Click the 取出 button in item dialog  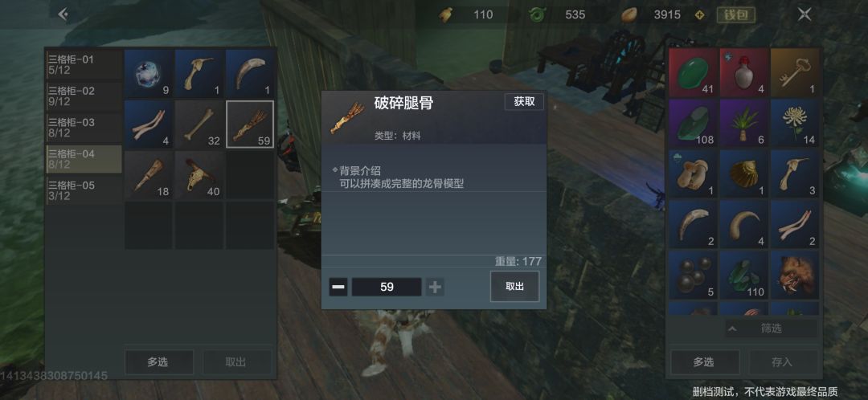tap(515, 287)
